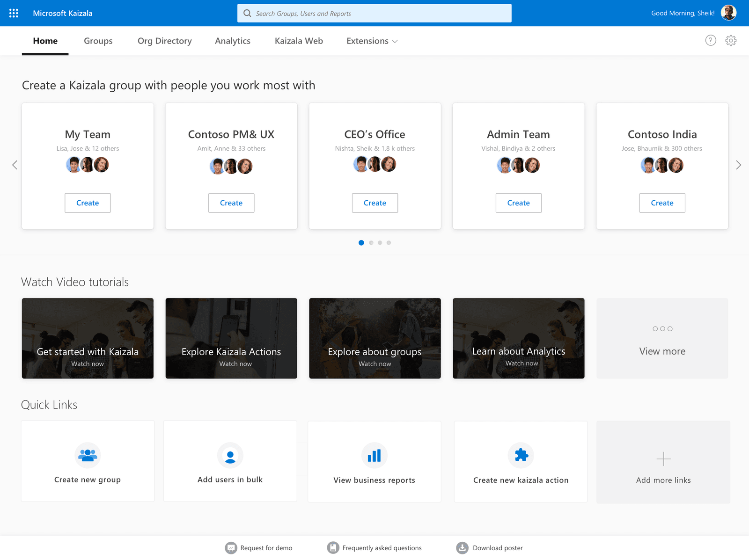
Task: Create the My Team group
Action: pos(88,203)
